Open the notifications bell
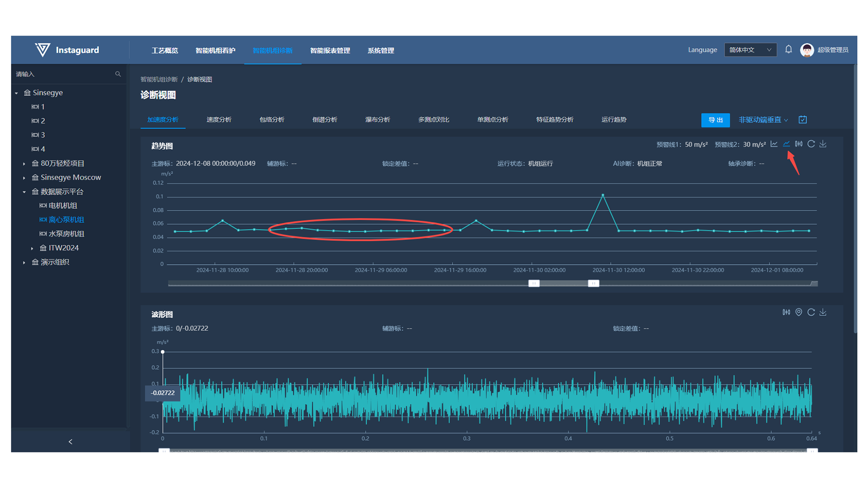Image resolution: width=868 pixels, height=488 pixels. [788, 50]
